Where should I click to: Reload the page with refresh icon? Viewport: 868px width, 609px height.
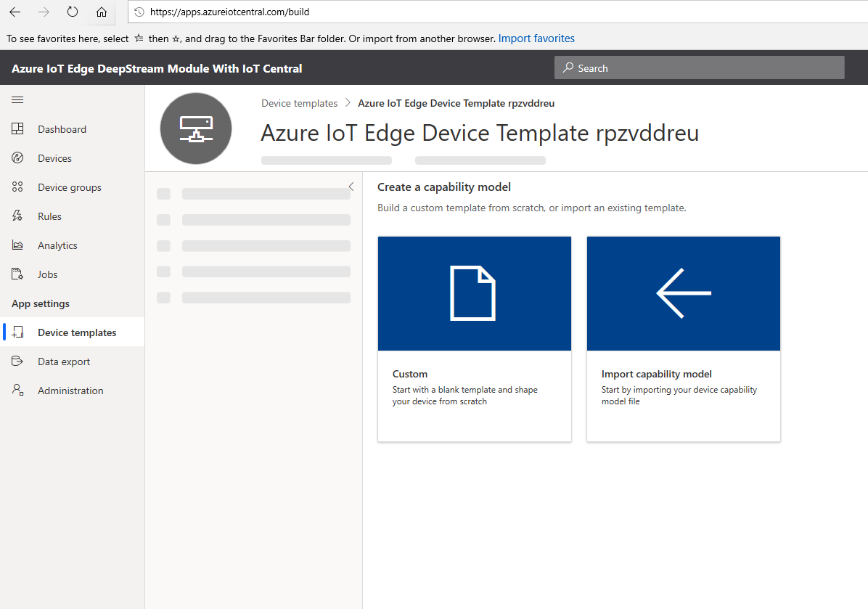[x=73, y=12]
